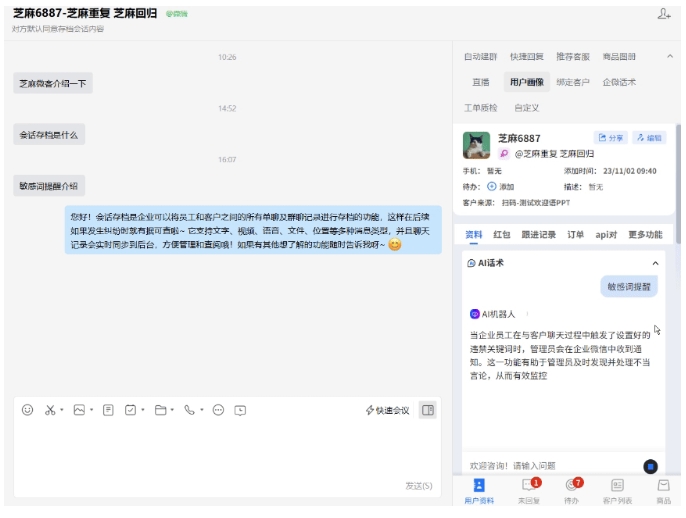Toggle the right sidebar panel icon

pyautogui.click(x=427, y=410)
